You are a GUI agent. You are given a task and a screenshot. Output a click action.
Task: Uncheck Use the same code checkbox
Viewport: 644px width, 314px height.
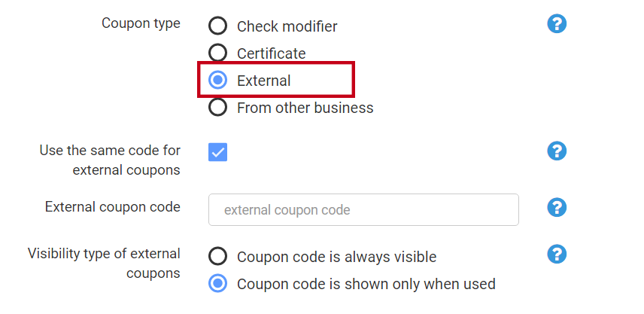coord(218,152)
